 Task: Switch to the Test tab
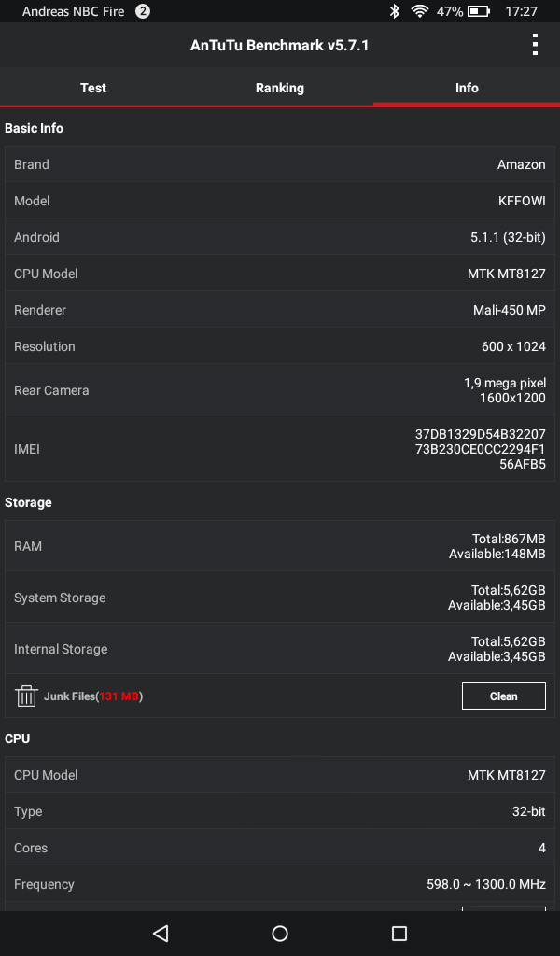[93, 88]
